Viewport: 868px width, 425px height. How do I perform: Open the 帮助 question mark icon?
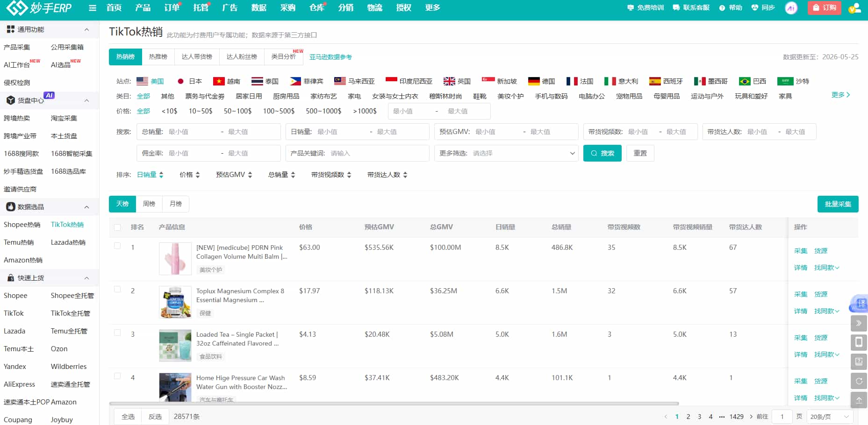722,8
